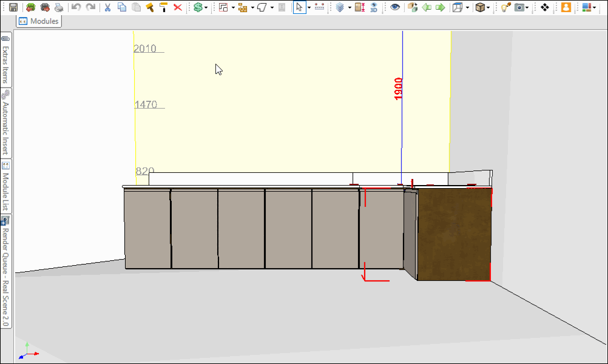Open the green dollar budget icon

(x=198, y=7)
